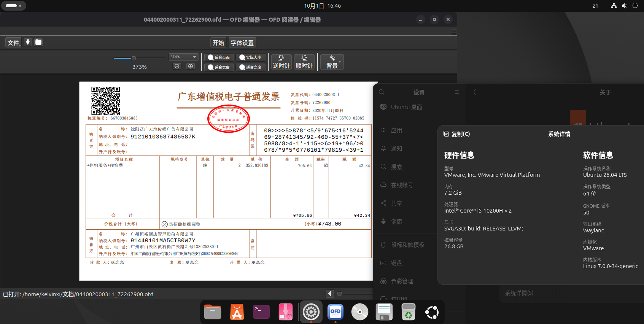Click 复制(C) button in 系统详情 dialog
The width and height of the screenshot is (644, 324).
point(457,134)
